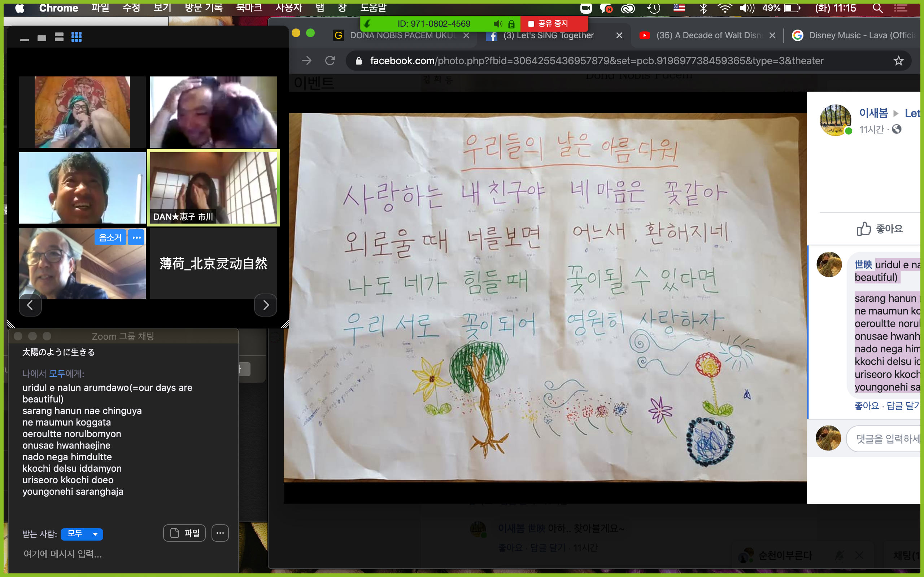Image resolution: width=924 pixels, height=577 pixels.
Task: Open 이새봄 profile link
Action: (873, 113)
